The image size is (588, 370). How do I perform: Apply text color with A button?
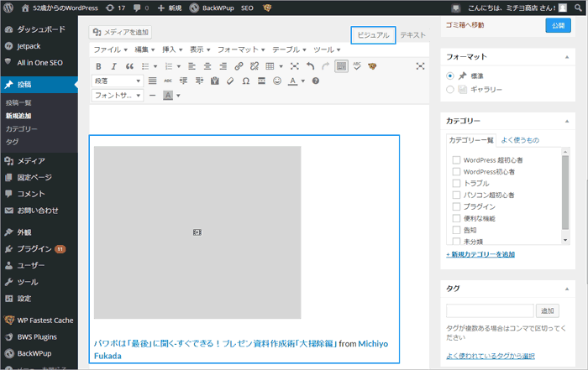coord(293,81)
